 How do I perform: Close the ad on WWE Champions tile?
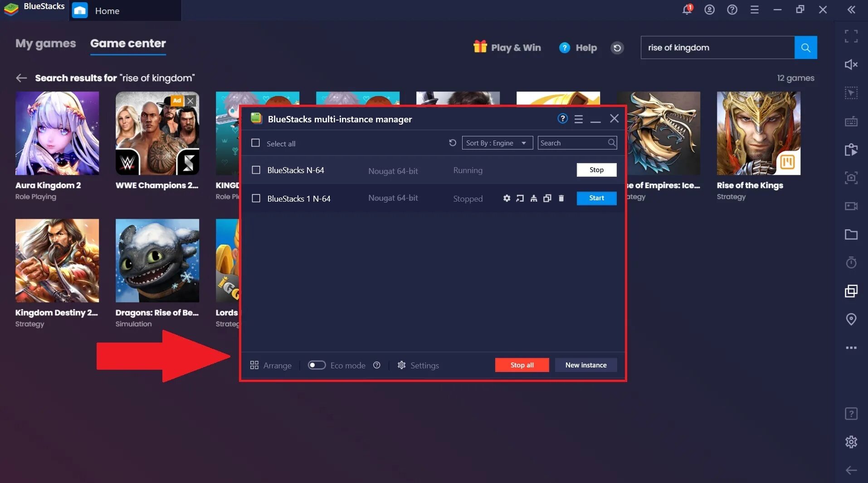click(191, 101)
